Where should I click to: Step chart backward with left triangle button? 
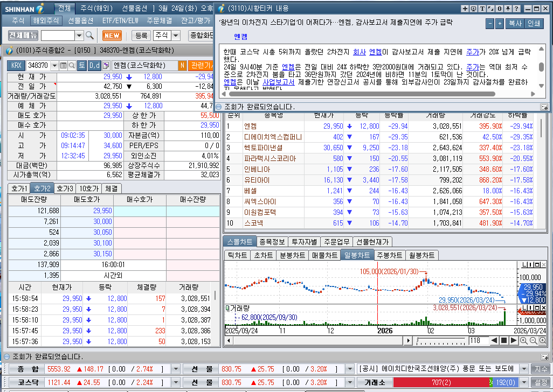(x=494, y=341)
